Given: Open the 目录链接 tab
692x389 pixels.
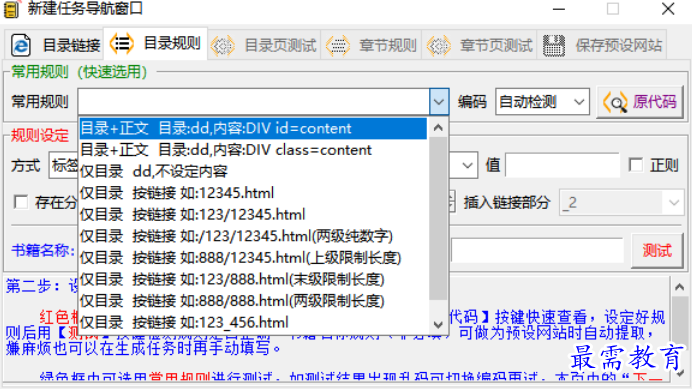Looking at the screenshot, I should 55,45.
